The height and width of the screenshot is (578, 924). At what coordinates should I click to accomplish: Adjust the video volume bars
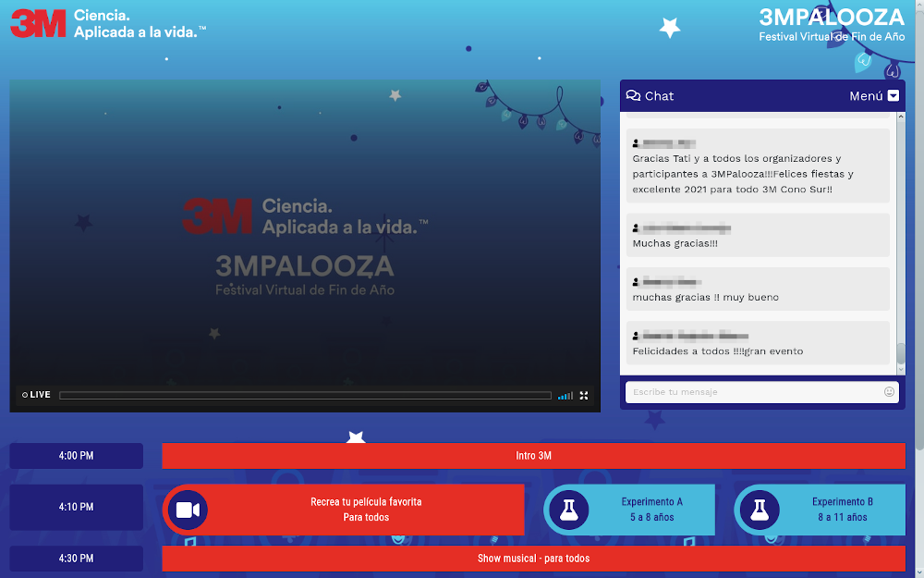pyautogui.click(x=565, y=395)
